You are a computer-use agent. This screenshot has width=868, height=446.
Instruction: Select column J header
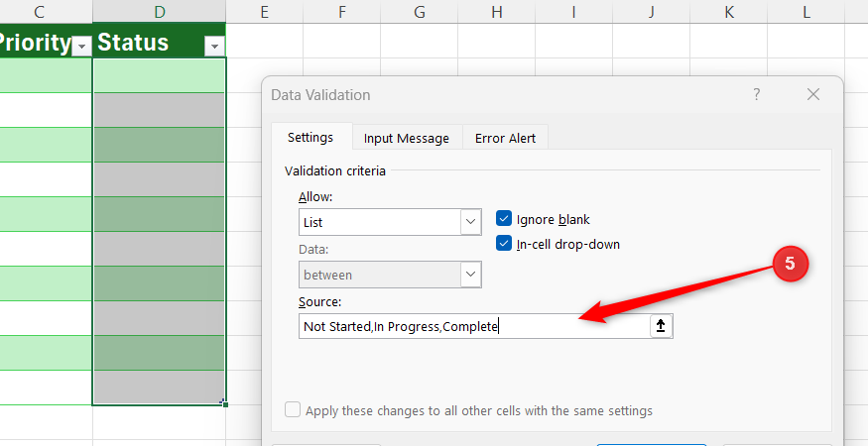pyautogui.click(x=651, y=12)
